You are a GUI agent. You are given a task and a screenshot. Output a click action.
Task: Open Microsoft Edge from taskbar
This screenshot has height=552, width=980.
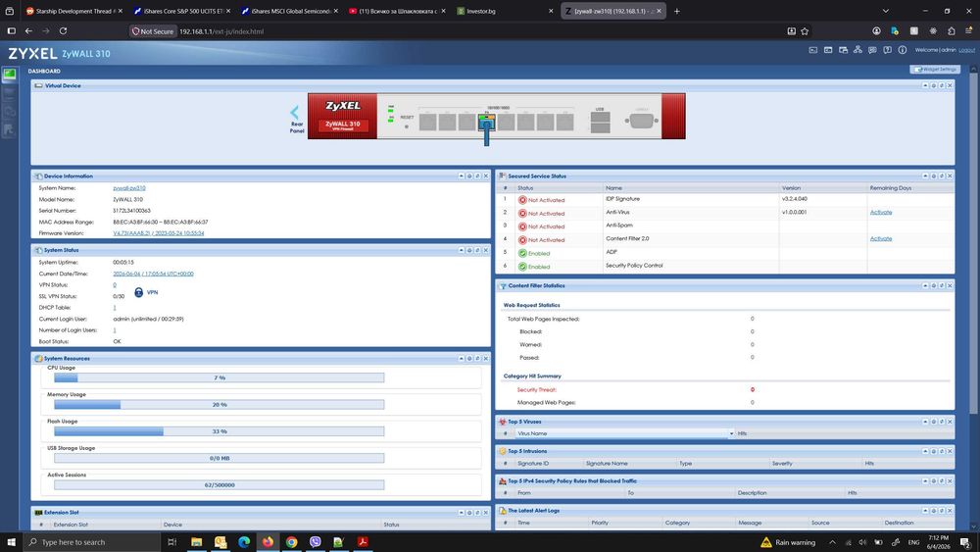[x=244, y=542]
